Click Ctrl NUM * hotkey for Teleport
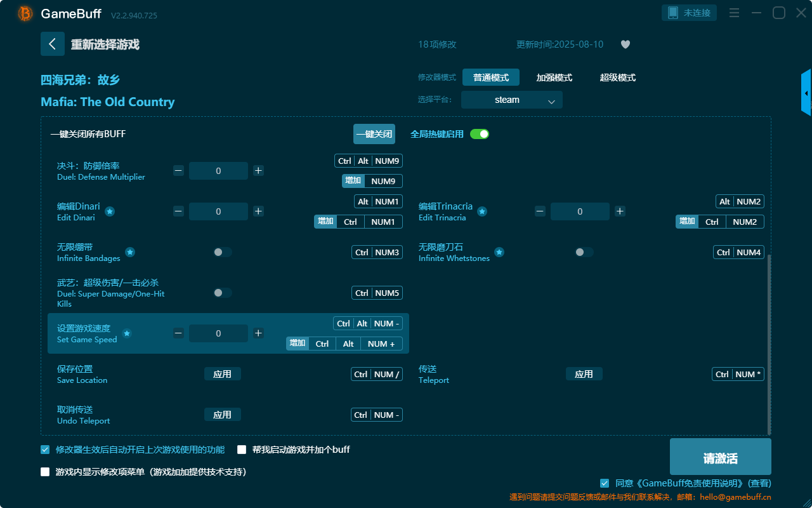Image resolution: width=812 pixels, height=508 pixels. pyautogui.click(x=738, y=374)
